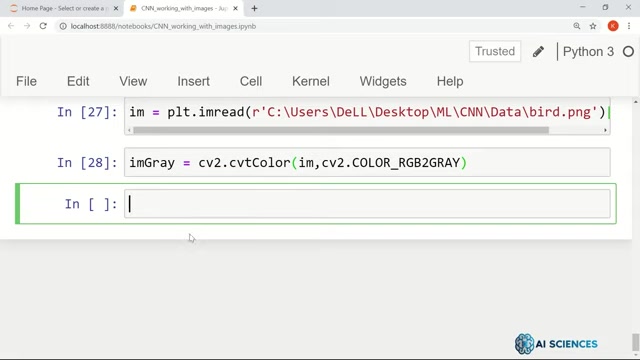640x360 pixels.
Task: Click the address bar URL
Action: point(163,26)
